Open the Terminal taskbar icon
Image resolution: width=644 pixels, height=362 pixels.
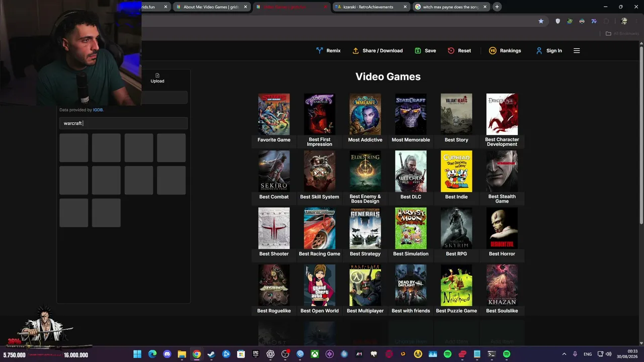point(492,354)
